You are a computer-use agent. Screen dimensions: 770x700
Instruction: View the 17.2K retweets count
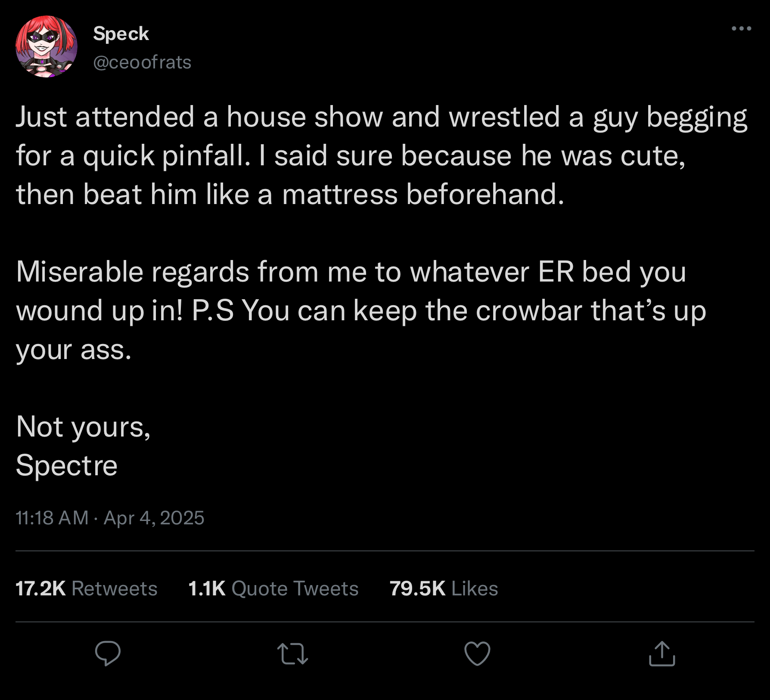40,588
